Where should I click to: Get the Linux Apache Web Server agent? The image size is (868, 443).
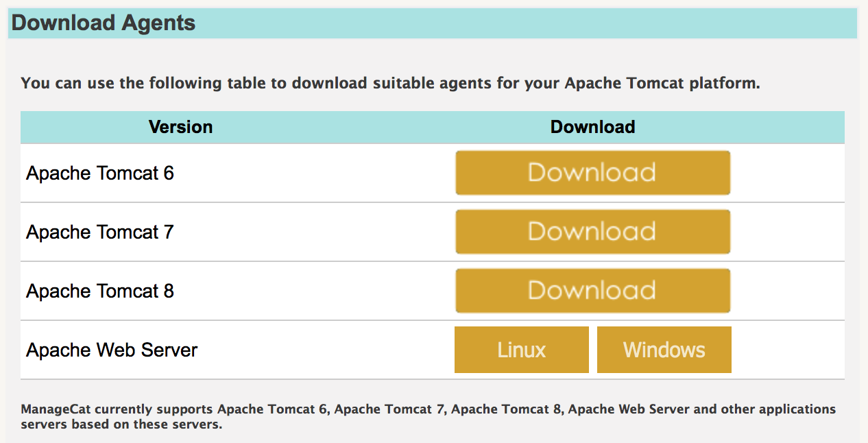(521, 350)
